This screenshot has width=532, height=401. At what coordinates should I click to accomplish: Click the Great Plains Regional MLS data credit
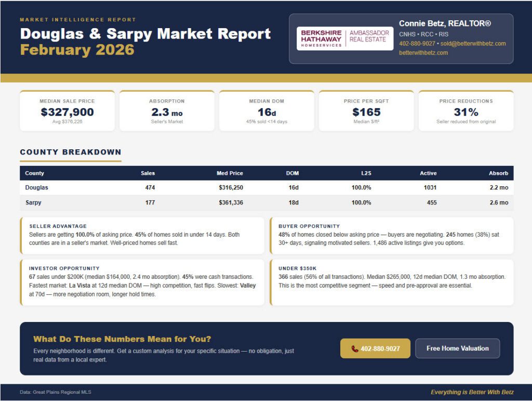[x=55, y=393]
